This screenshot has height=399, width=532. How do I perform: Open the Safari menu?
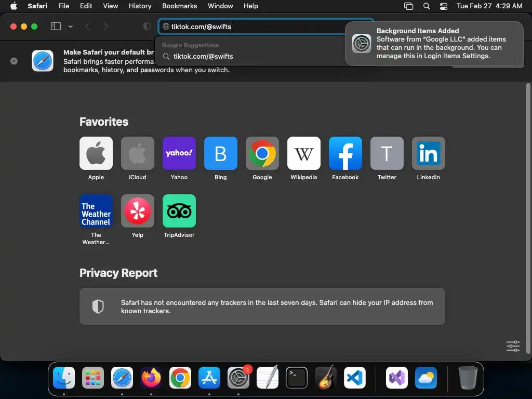pos(37,6)
